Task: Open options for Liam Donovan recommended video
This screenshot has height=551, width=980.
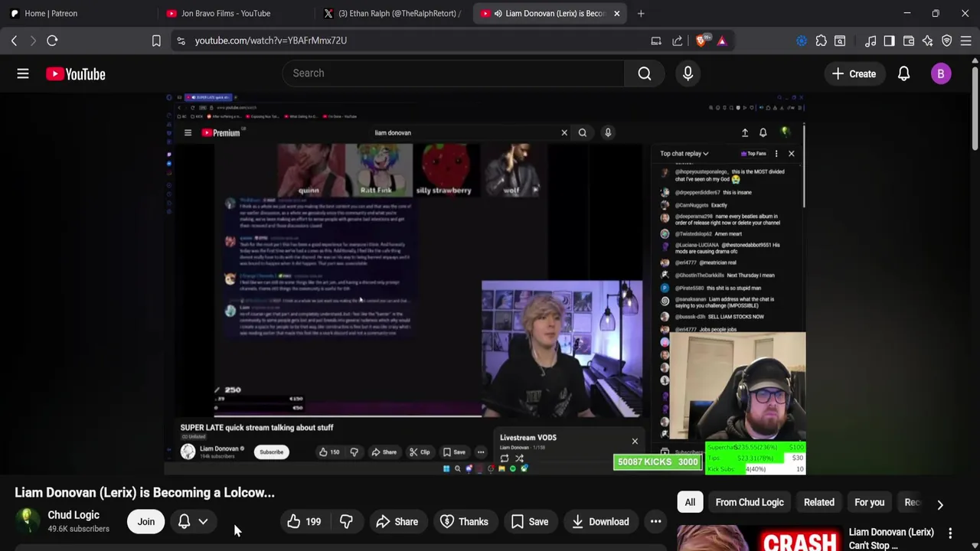Action: coord(950,533)
